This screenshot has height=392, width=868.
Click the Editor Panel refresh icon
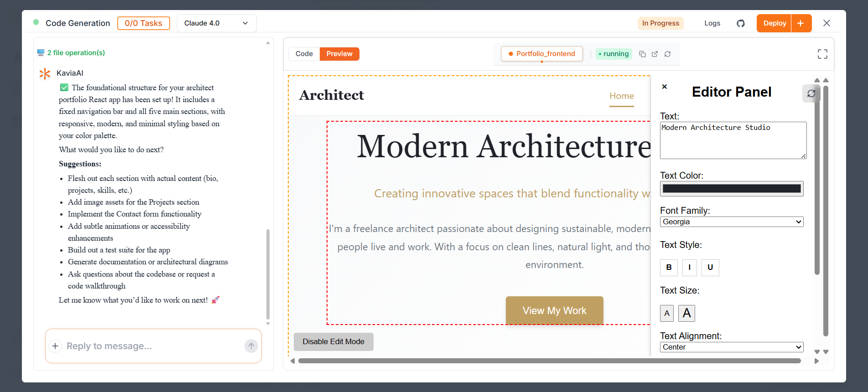811,93
